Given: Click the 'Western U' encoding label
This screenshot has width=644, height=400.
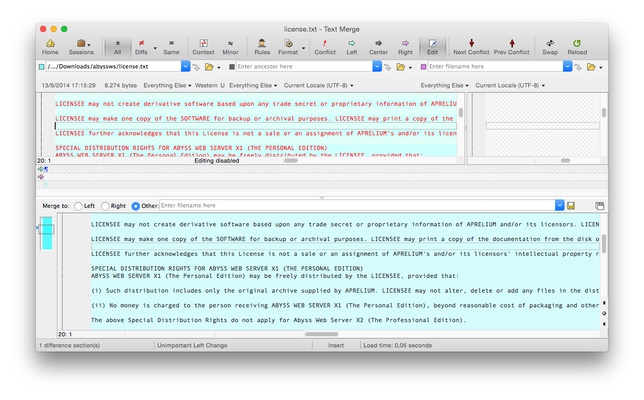Looking at the screenshot, I should click(x=209, y=85).
